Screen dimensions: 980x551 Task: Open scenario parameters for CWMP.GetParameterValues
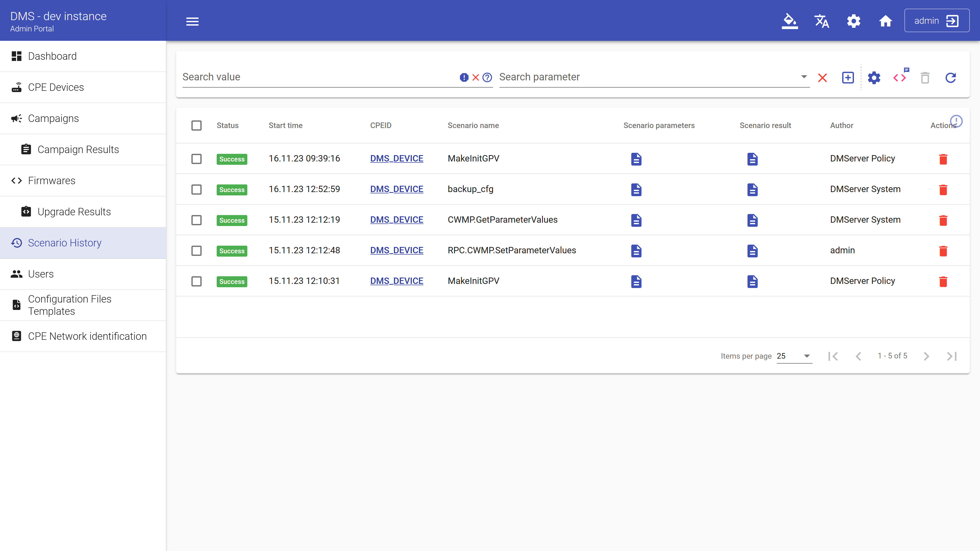[636, 220]
